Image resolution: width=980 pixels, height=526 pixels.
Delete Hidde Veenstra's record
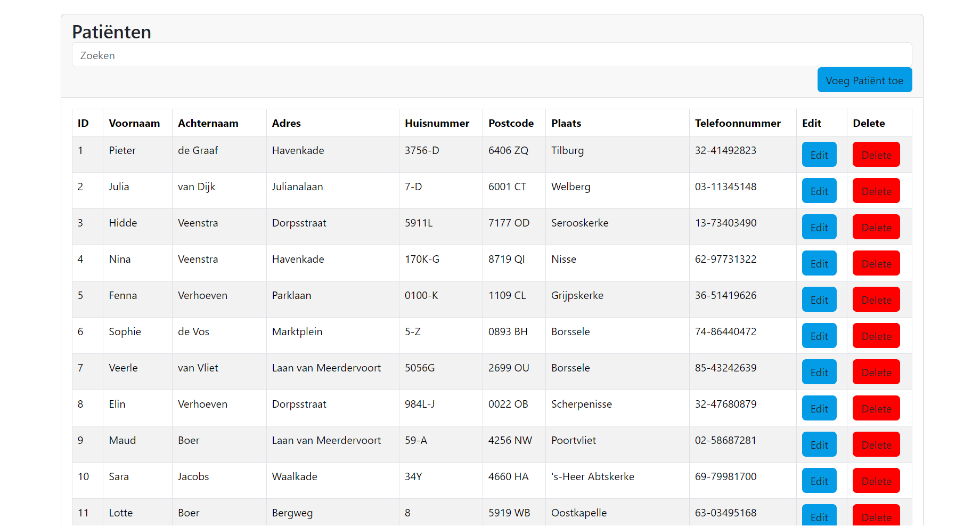tap(876, 227)
